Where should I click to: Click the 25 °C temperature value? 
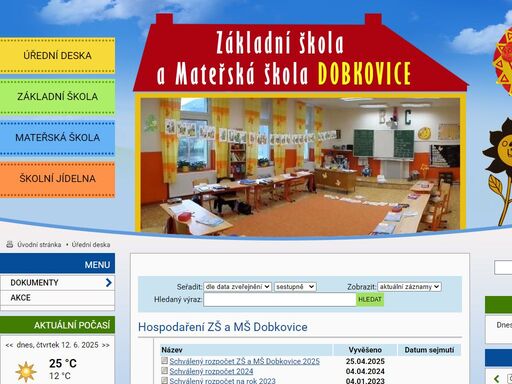[x=63, y=363]
